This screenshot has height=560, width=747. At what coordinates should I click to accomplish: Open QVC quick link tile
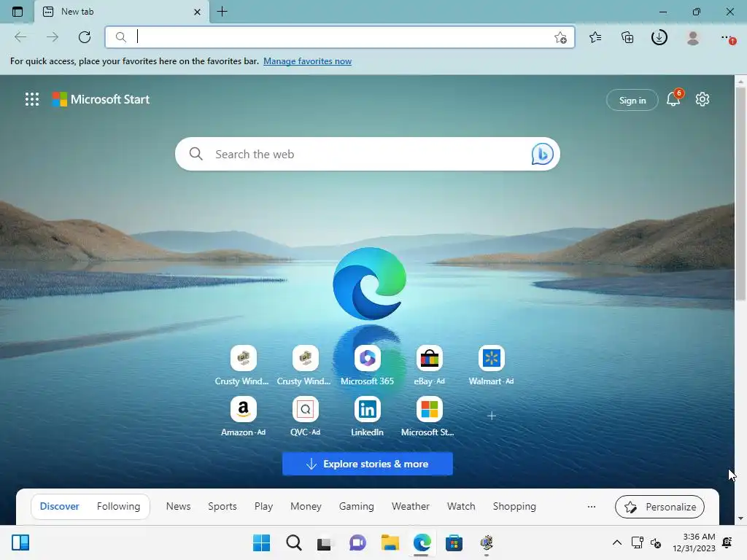point(306,416)
